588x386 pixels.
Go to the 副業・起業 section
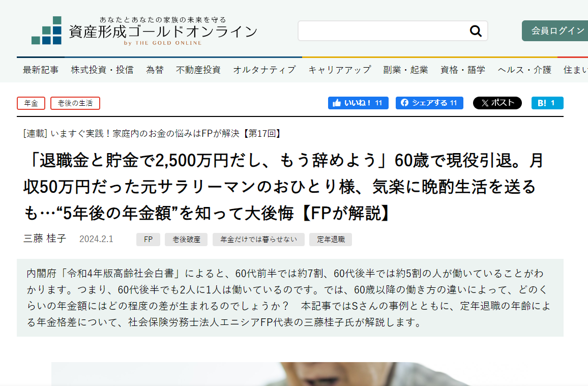click(405, 70)
